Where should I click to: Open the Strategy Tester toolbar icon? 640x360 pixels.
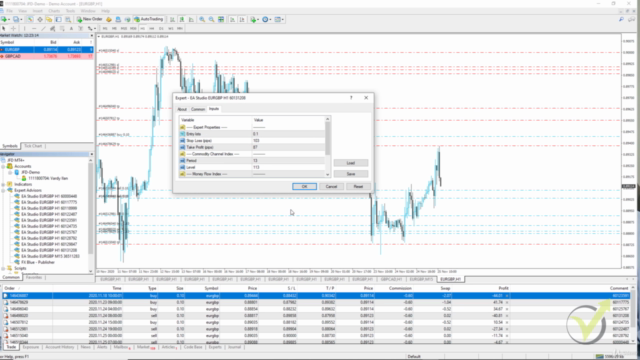(x=68, y=19)
